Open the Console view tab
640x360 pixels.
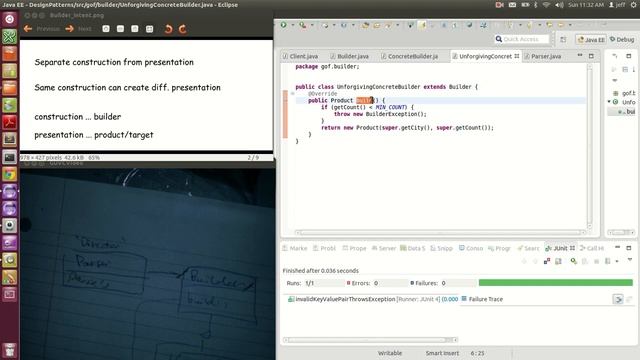[x=471, y=248]
